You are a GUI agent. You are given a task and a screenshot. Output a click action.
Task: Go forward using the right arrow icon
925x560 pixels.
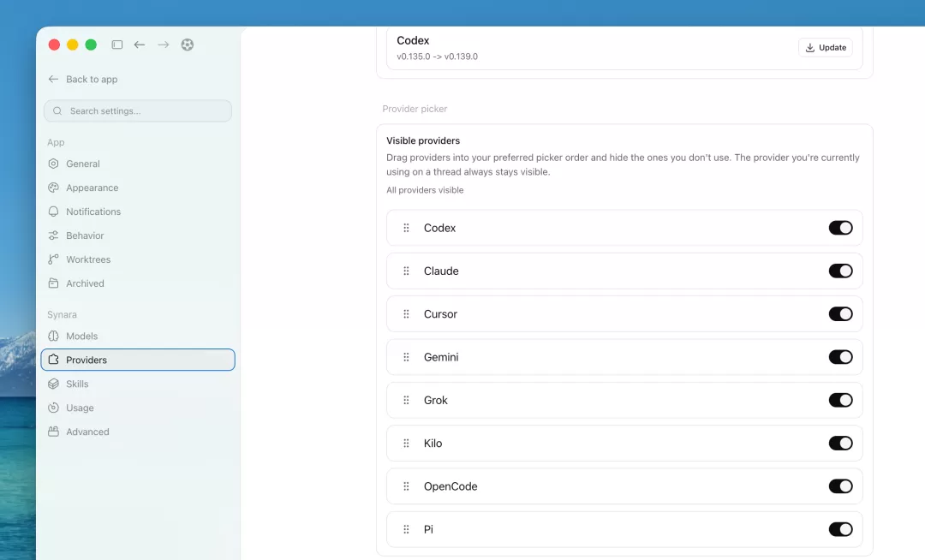click(164, 45)
